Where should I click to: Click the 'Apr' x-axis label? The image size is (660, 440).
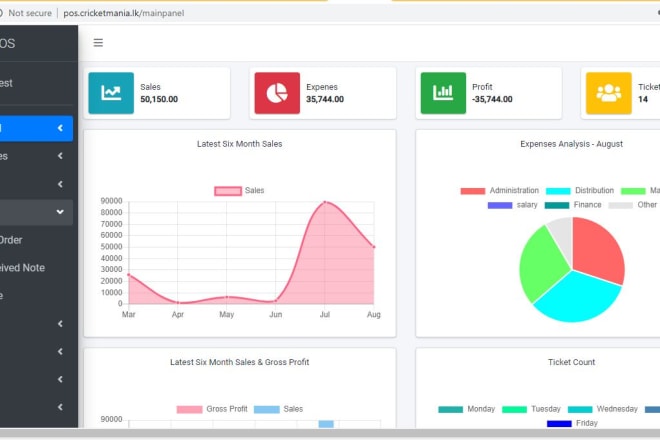(178, 315)
